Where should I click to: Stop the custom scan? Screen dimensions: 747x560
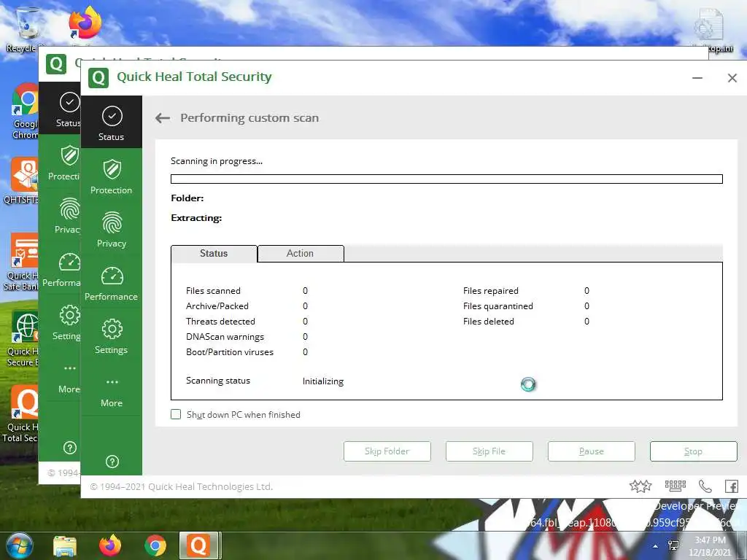693,451
